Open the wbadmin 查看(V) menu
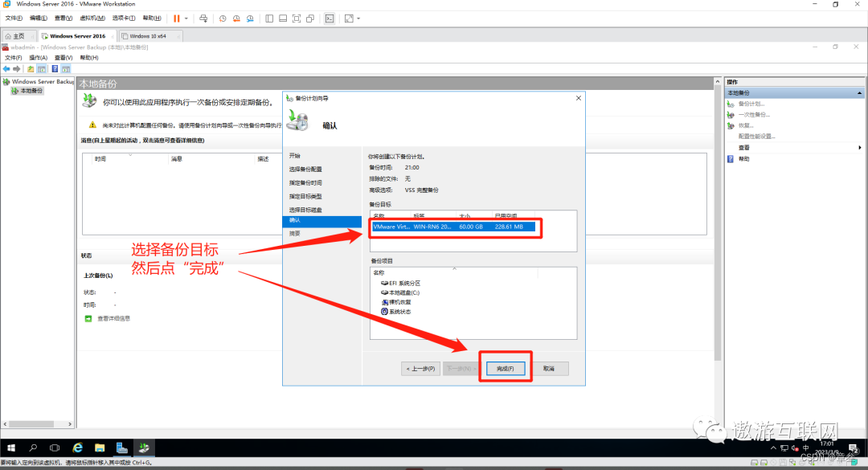The image size is (868, 470). 63,58
